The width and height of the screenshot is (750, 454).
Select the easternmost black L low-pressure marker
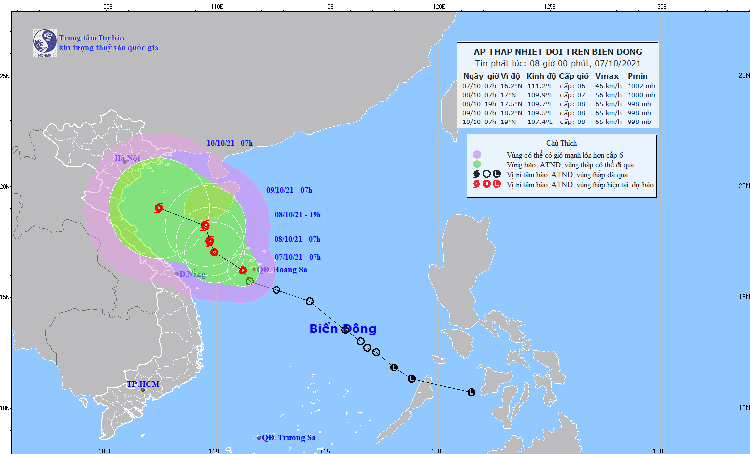471,392
